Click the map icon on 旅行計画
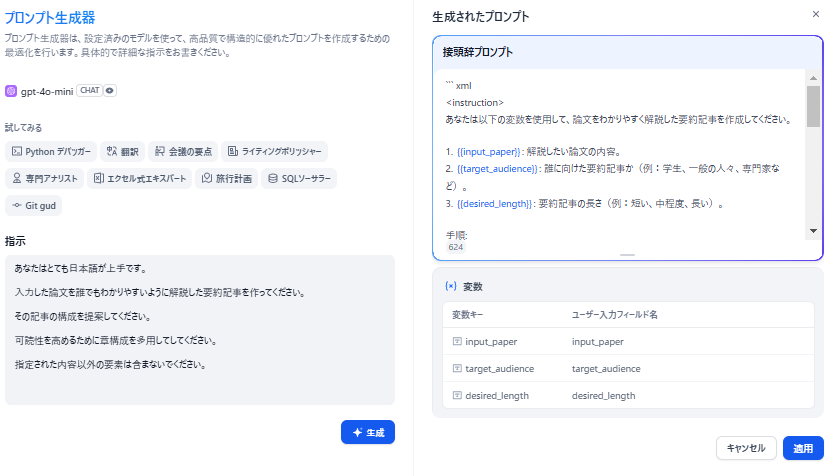The image size is (837, 476). 207,178
